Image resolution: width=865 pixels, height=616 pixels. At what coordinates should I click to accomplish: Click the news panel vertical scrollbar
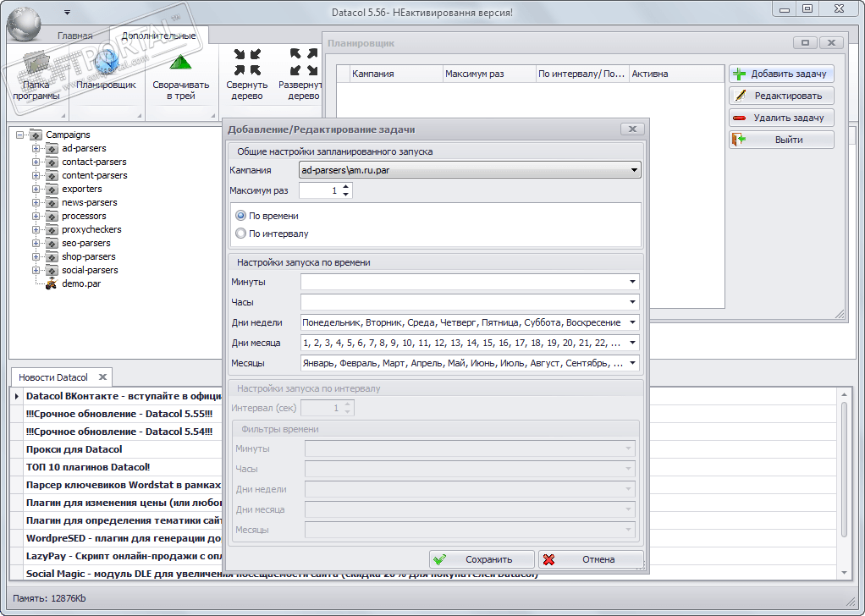tap(844, 470)
